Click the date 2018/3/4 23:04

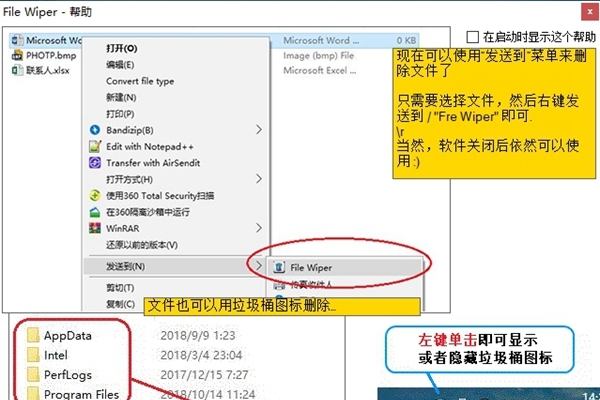coord(201,355)
